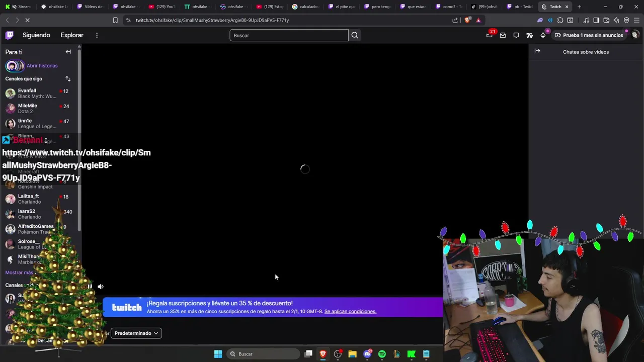
Task: Open the Brave Wallet icon
Action: tap(606, 20)
